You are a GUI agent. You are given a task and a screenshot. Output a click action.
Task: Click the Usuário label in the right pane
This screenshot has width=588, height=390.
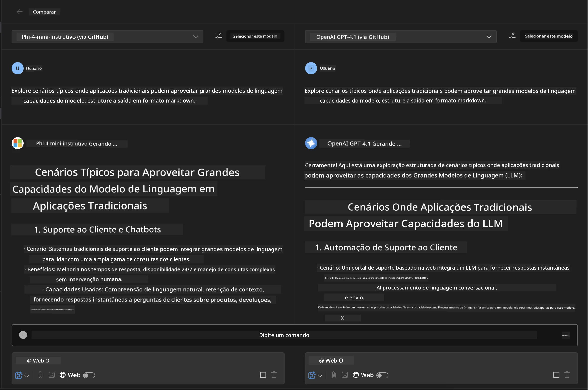pyautogui.click(x=327, y=68)
